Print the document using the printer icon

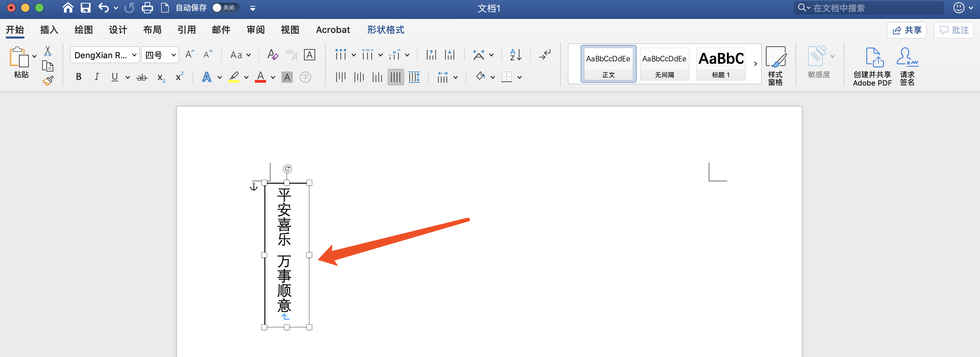click(147, 8)
